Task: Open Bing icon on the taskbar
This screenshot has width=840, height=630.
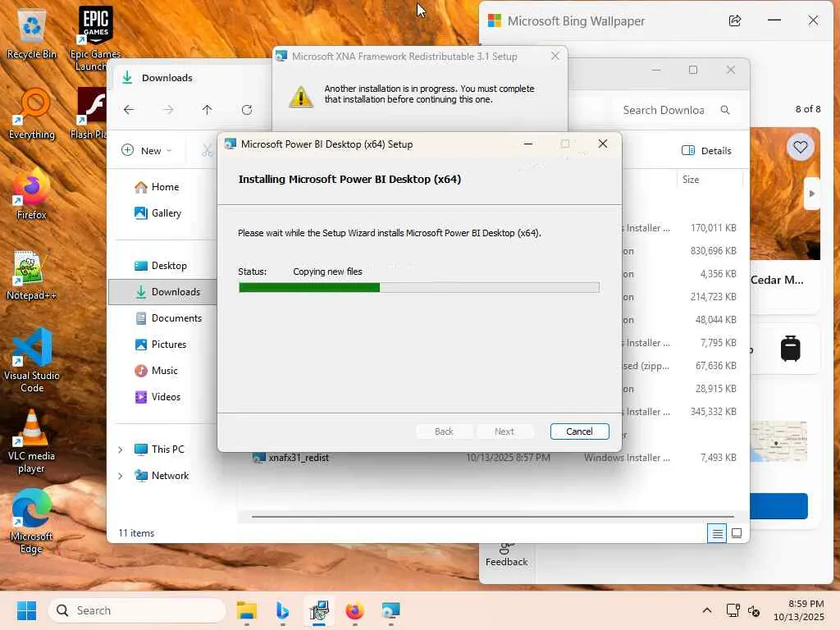Action: (x=282, y=610)
